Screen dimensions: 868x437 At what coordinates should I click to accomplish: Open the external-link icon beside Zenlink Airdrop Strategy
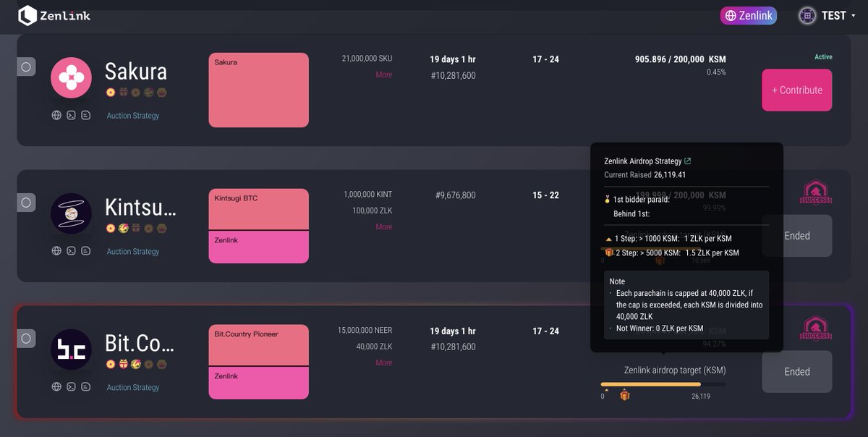[x=687, y=161]
